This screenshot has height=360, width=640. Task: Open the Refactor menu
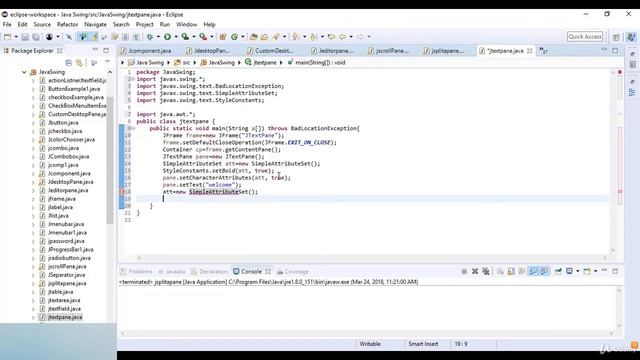coord(67,24)
